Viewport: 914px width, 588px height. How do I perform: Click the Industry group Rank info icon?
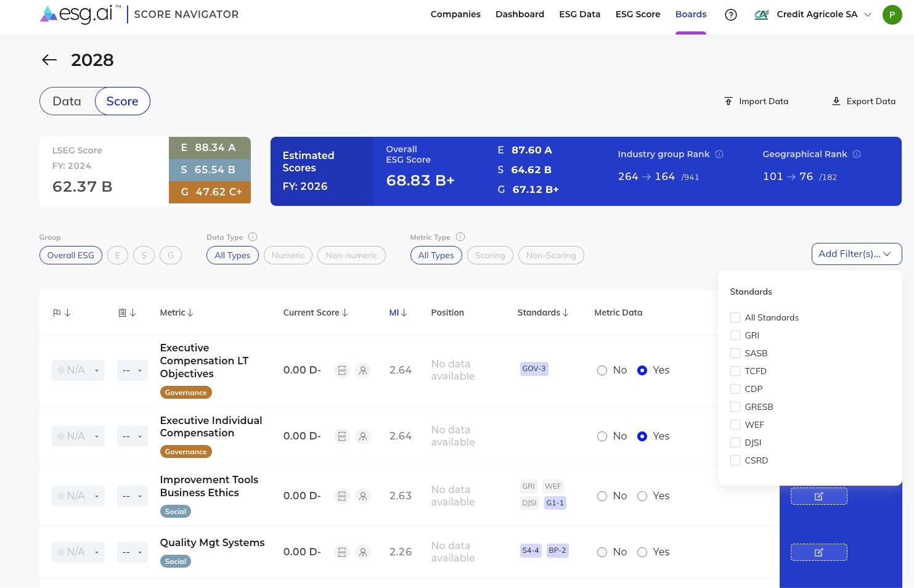coord(719,154)
